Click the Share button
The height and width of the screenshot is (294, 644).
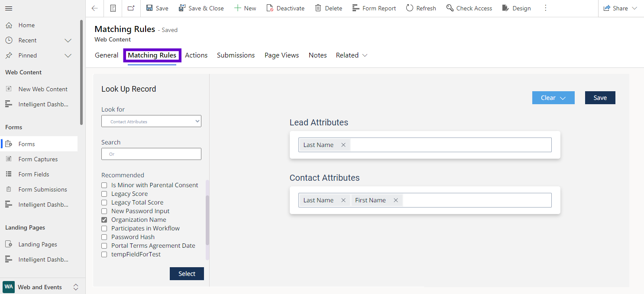pos(620,8)
